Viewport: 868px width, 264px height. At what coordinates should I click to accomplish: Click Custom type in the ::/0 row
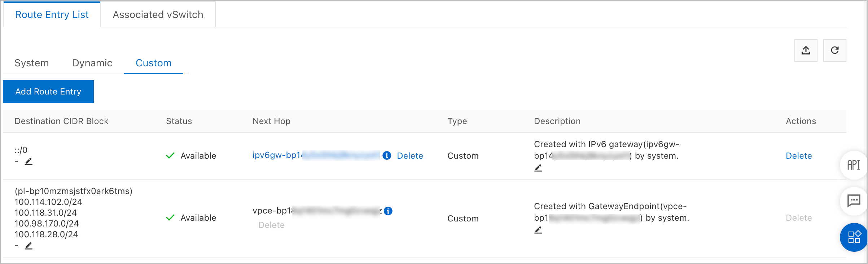pos(463,156)
